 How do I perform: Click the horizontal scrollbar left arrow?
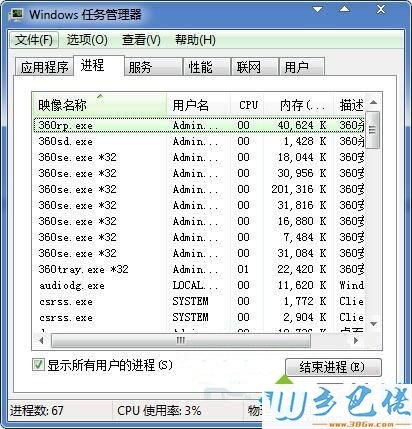[41, 340]
